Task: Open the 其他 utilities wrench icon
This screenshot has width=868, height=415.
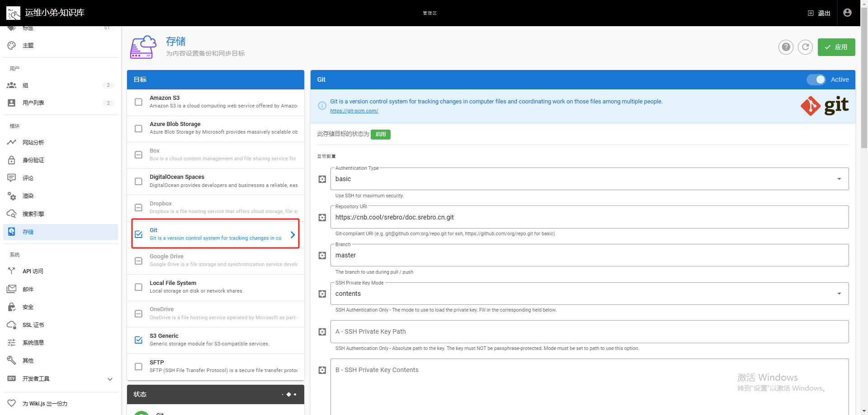Action: (12, 360)
